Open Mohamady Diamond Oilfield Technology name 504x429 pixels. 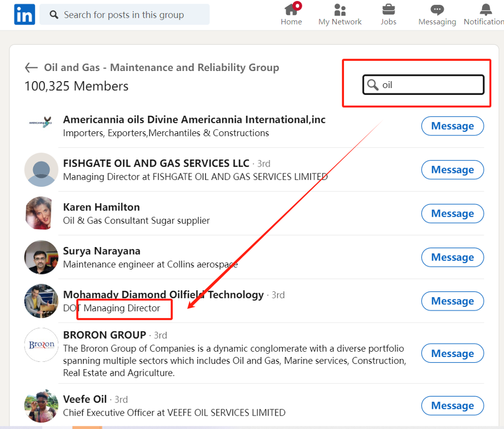[x=163, y=295]
